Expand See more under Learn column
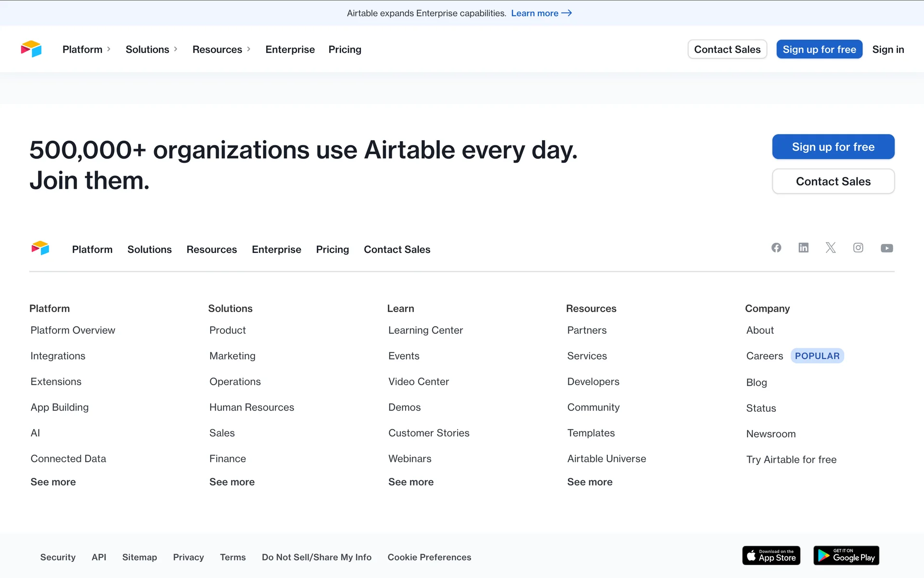This screenshot has width=924, height=578. (x=411, y=482)
